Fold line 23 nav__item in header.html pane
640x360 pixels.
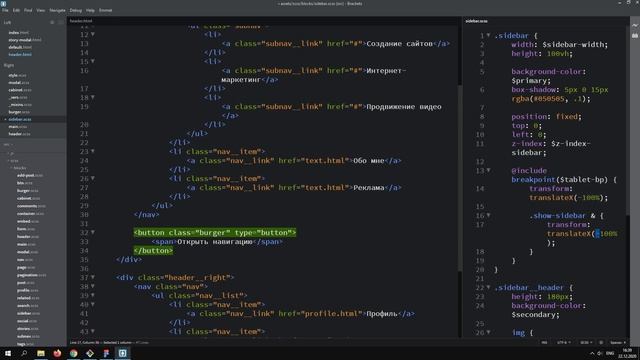point(93,151)
